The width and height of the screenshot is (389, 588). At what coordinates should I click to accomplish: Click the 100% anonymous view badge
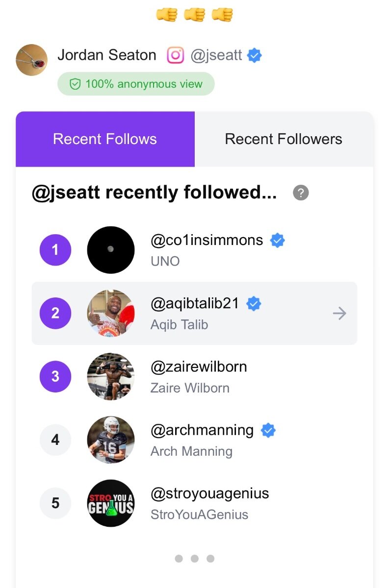(136, 84)
